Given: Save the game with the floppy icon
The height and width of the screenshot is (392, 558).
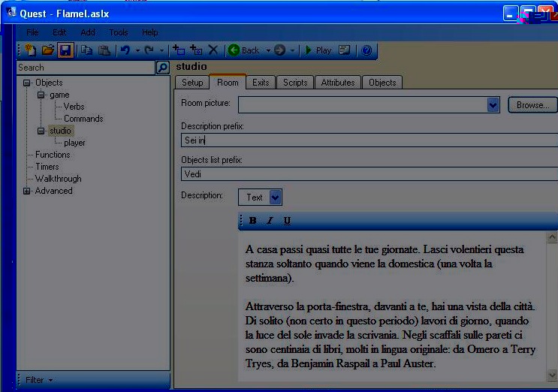Looking at the screenshot, I should 65,50.
